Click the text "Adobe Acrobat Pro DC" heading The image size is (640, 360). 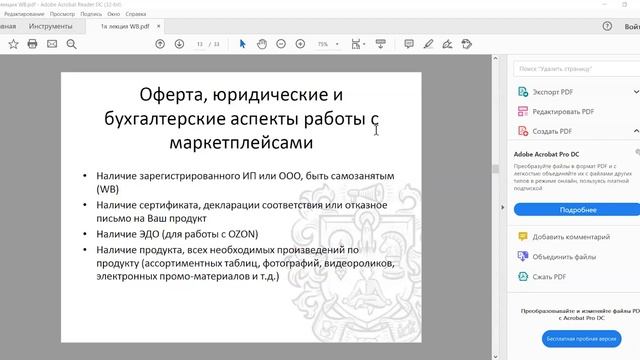[546, 154]
